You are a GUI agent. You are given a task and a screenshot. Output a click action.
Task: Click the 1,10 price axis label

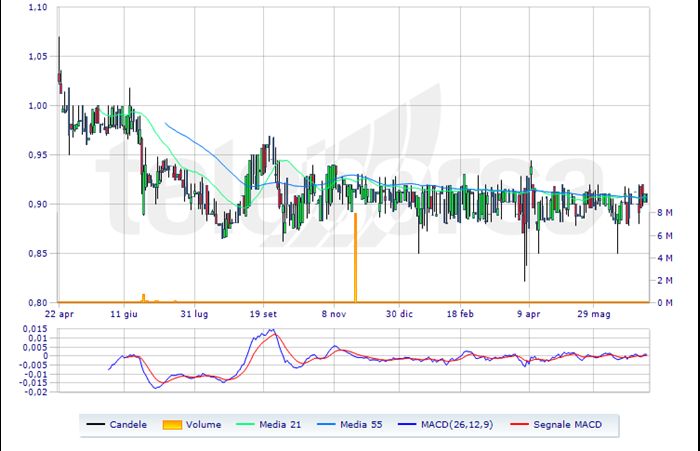pos(38,7)
